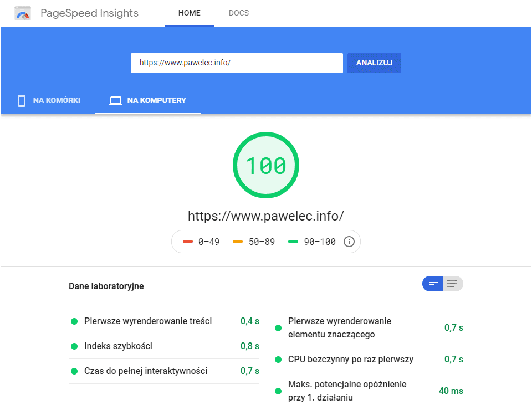The width and height of the screenshot is (532, 410).
Task: Click the red 0–49 legend marker
Action: pos(188,242)
